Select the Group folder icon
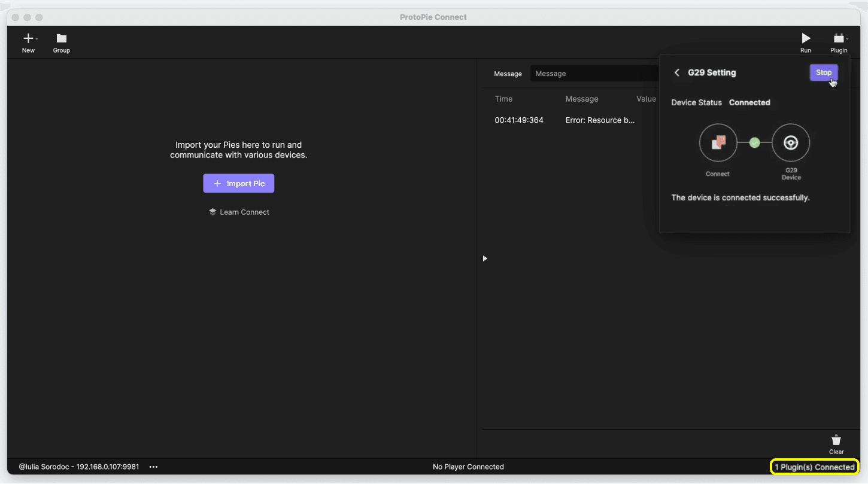 pyautogui.click(x=61, y=37)
